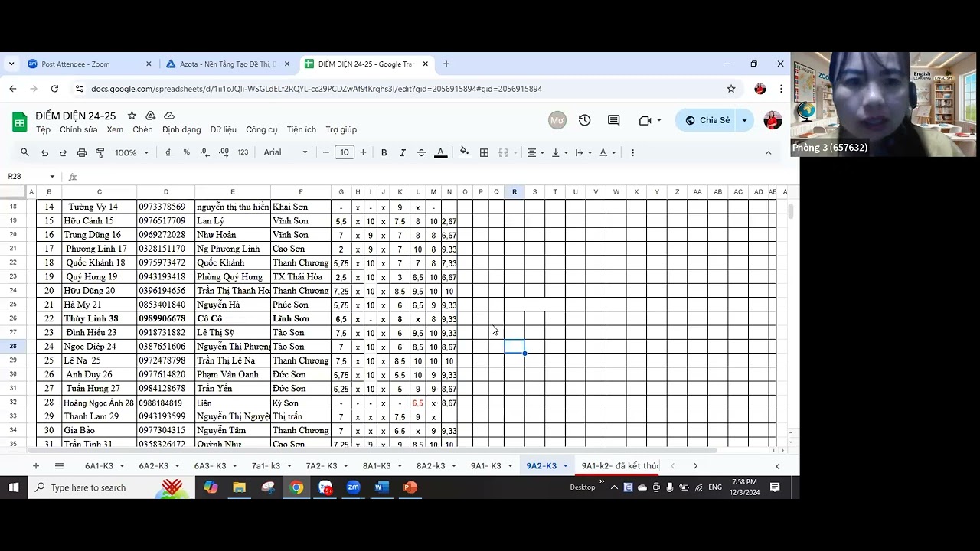Open text rotation dropdown
Screen dimensions: 980x551
(607, 152)
